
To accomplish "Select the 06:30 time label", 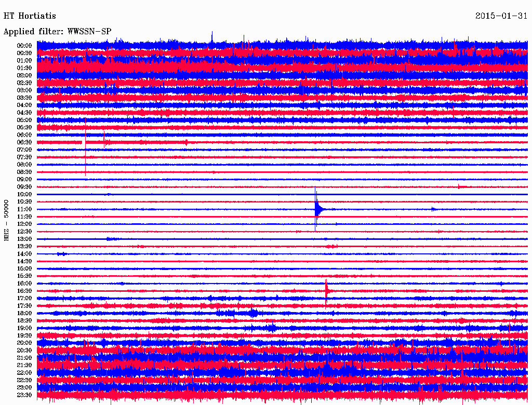I will (24, 142).
